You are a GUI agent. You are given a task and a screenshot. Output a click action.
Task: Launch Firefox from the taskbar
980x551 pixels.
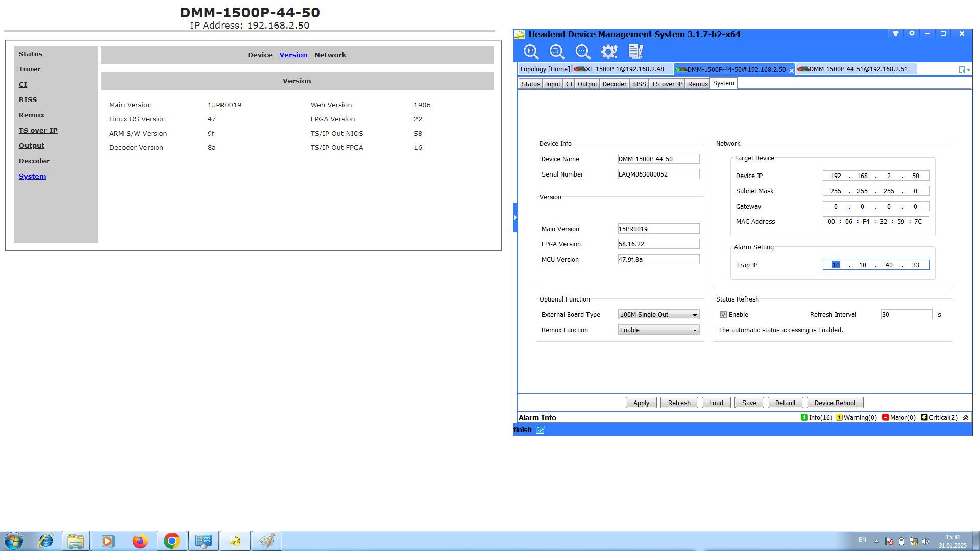click(x=140, y=541)
